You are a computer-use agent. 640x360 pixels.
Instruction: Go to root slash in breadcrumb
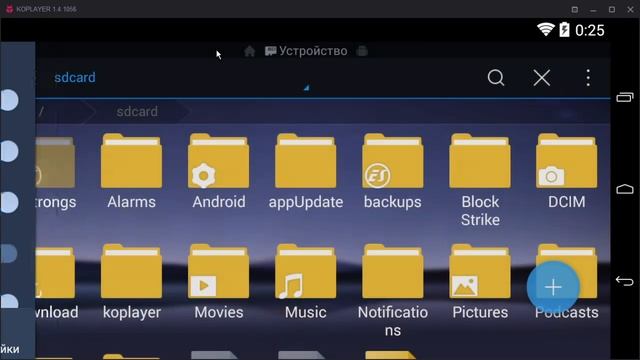(x=41, y=111)
